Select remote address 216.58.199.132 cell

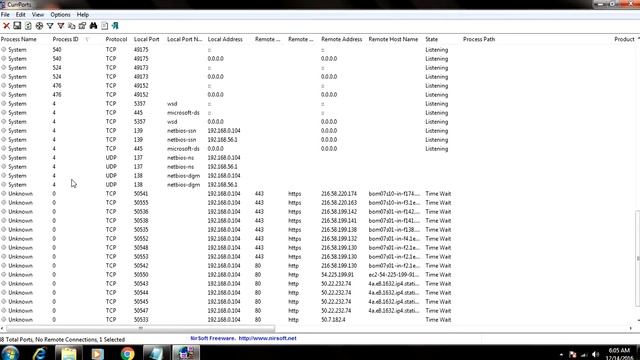coord(339,238)
